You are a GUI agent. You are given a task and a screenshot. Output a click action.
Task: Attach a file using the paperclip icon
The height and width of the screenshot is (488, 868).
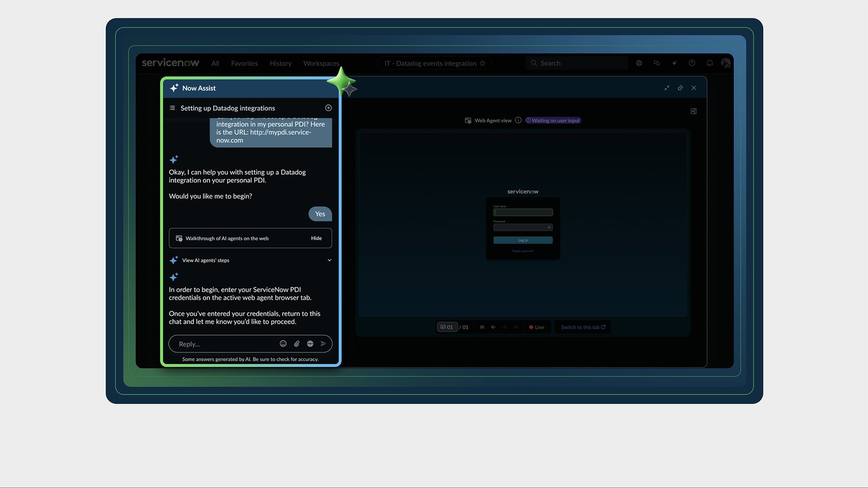click(297, 344)
